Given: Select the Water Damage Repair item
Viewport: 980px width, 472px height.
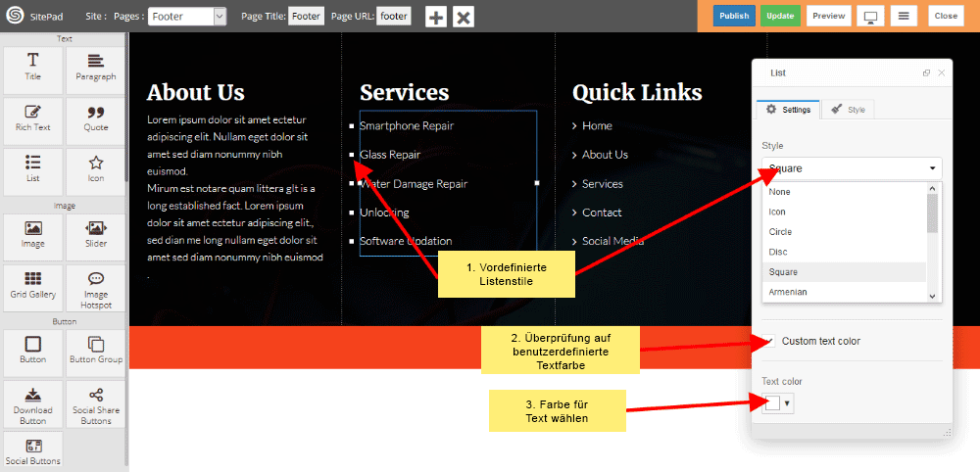Looking at the screenshot, I should click(414, 183).
